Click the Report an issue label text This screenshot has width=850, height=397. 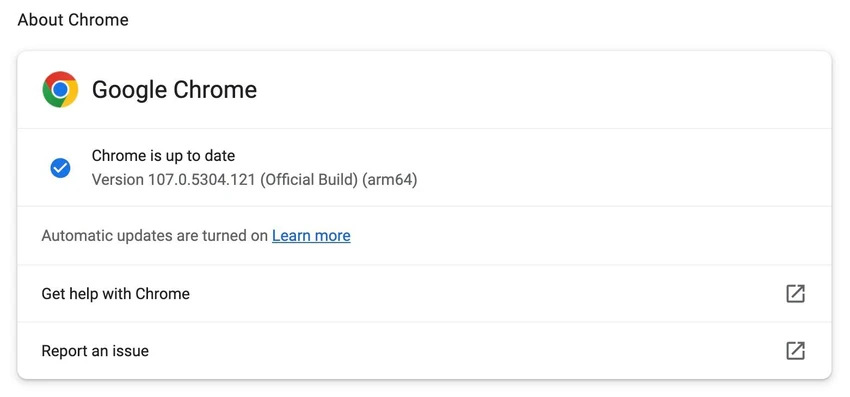click(95, 351)
